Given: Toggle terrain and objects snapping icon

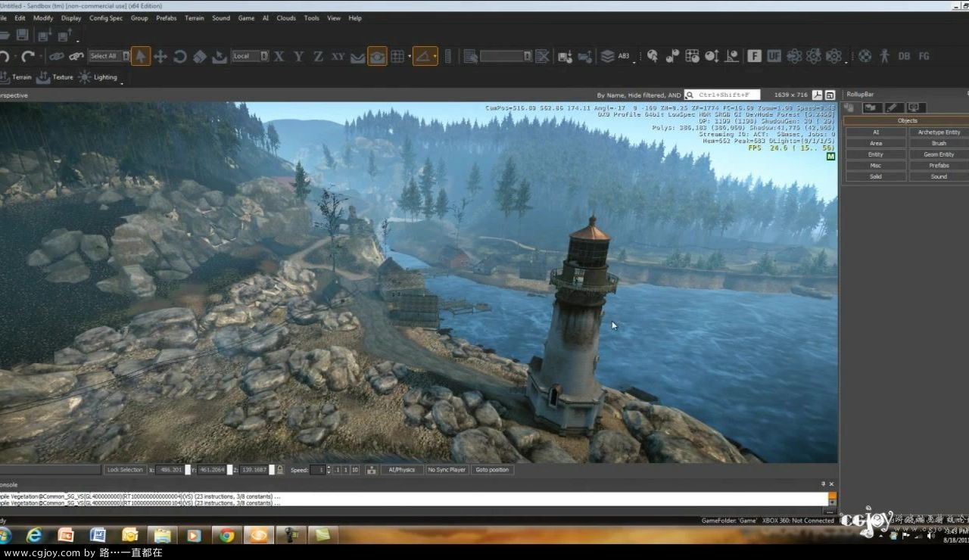Looking at the screenshot, I should (x=377, y=56).
